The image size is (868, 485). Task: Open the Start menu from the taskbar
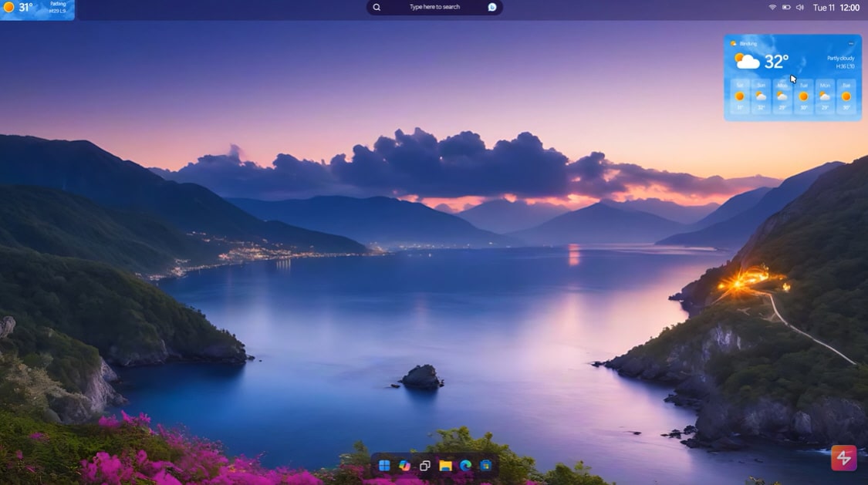pos(385,465)
